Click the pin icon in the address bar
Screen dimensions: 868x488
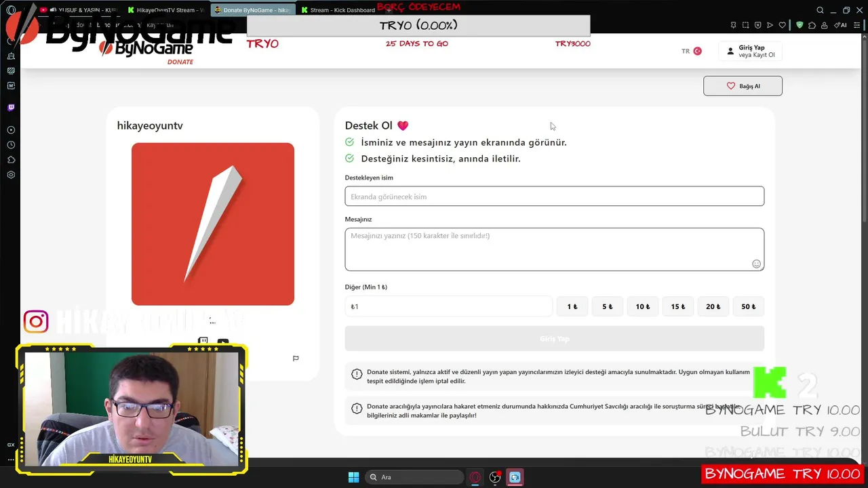(x=733, y=25)
